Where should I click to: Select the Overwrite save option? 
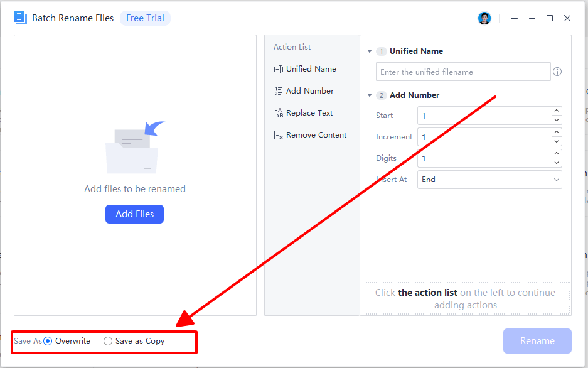coord(48,341)
